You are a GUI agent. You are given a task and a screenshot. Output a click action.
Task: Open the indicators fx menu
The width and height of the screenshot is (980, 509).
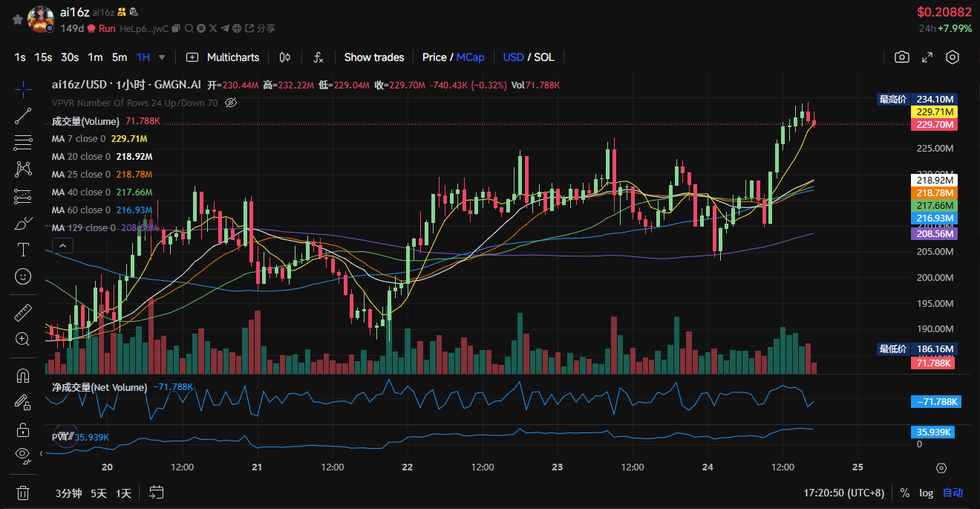pyautogui.click(x=318, y=57)
